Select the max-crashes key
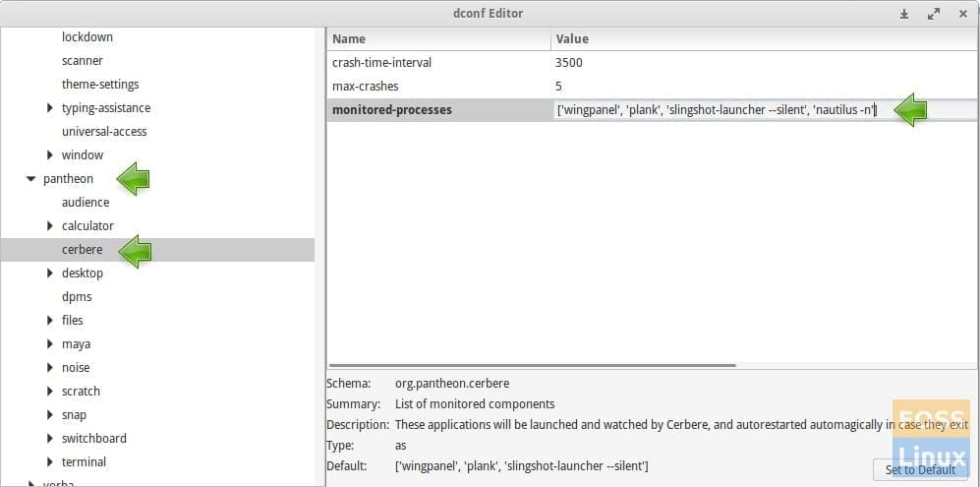980x487 pixels. (365, 86)
